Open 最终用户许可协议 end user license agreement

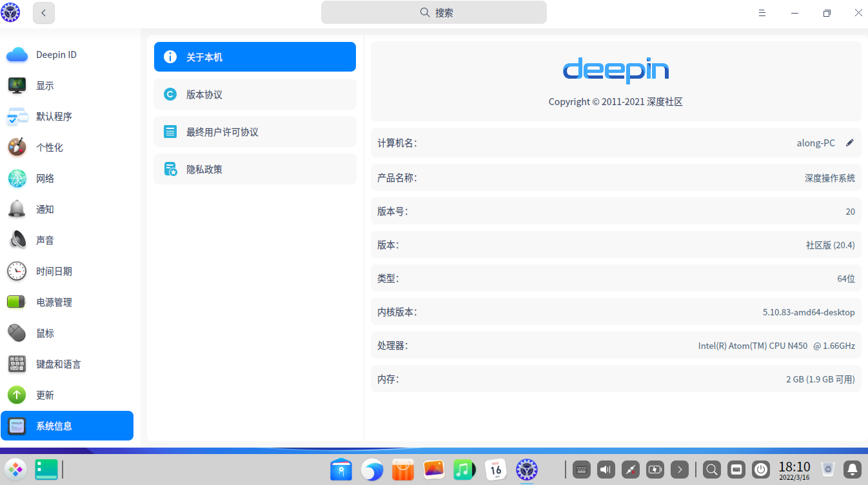click(x=255, y=132)
